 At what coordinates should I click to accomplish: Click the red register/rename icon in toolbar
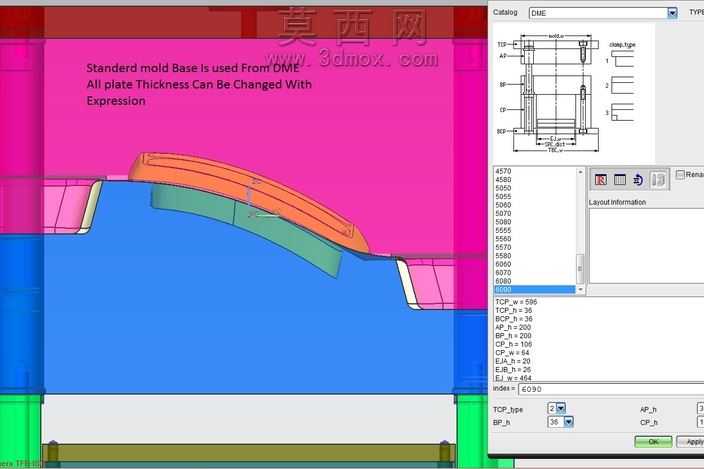tap(600, 180)
